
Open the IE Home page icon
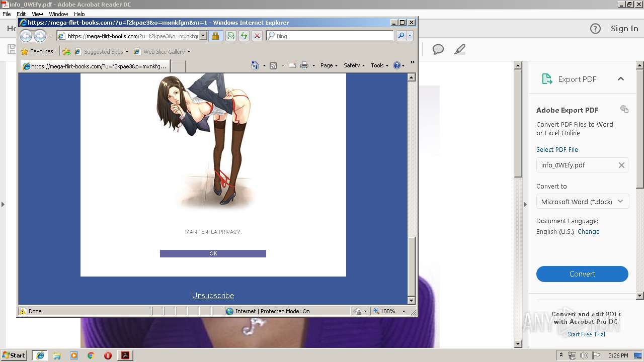[x=255, y=65]
